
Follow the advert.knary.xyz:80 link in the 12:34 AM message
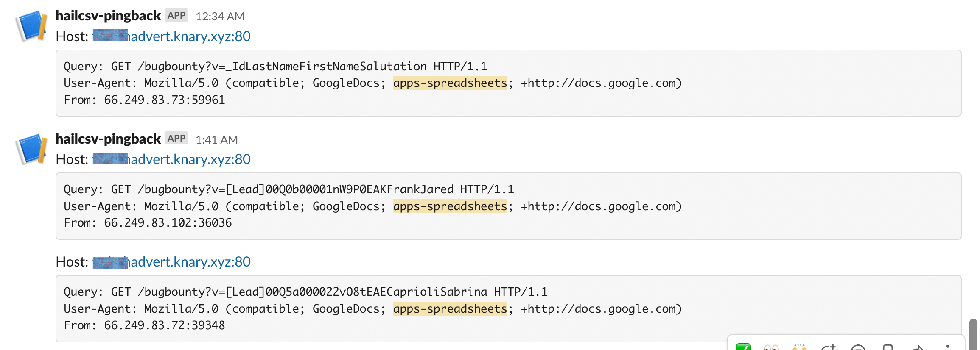pyautogui.click(x=172, y=36)
